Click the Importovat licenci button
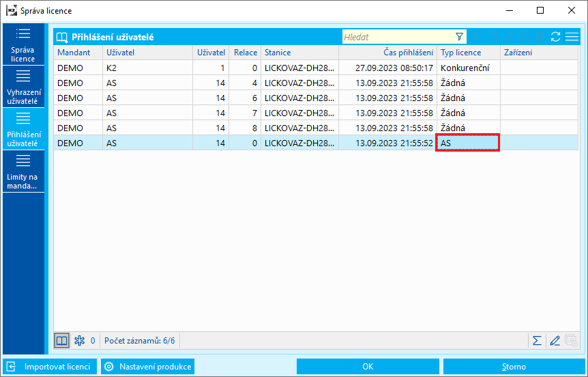The width and height of the screenshot is (588, 377). click(50, 367)
